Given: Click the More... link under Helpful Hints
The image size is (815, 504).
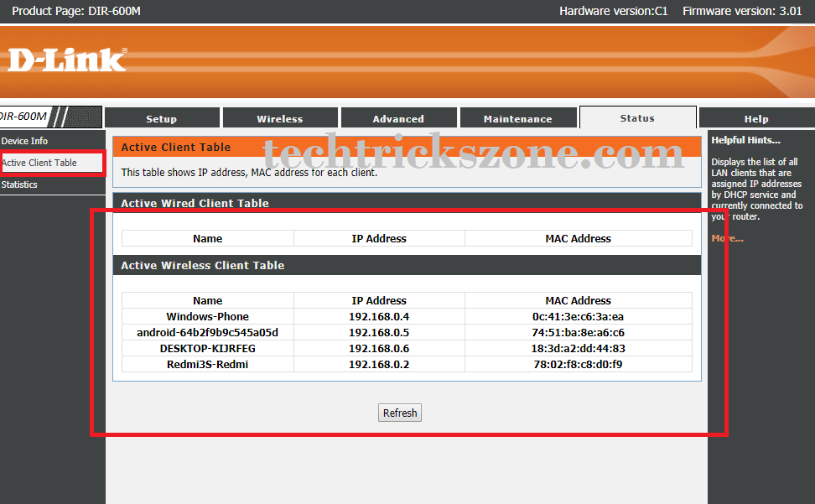Looking at the screenshot, I should coord(727,238).
